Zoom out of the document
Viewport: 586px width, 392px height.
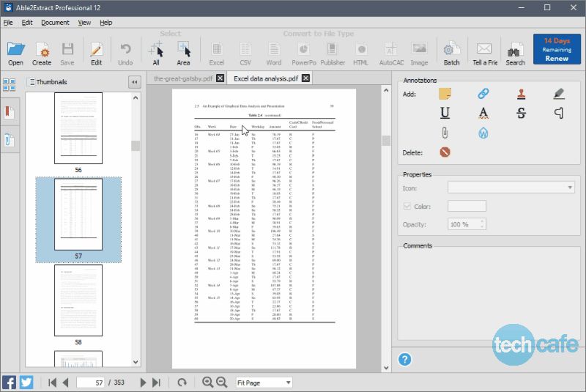coord(222,382)
